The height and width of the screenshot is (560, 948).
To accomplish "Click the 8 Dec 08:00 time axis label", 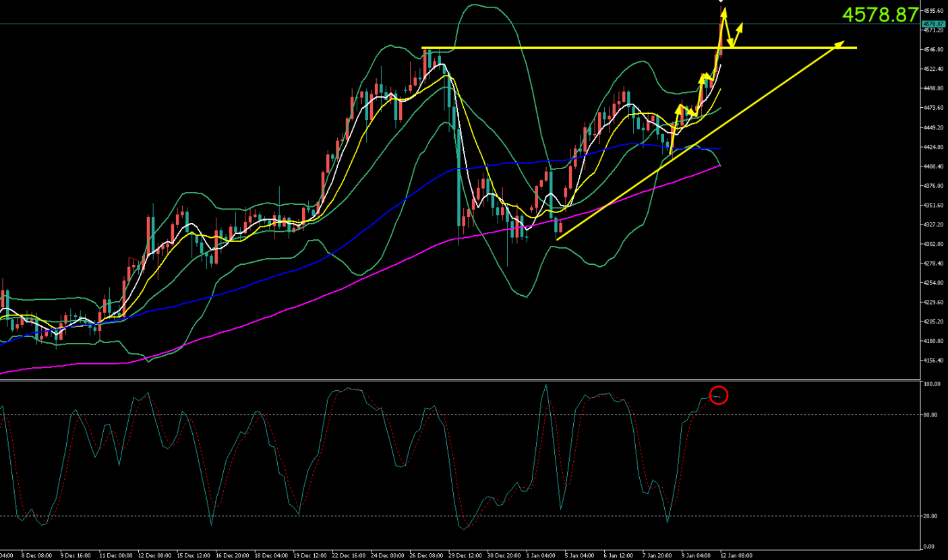I will pos(38,556).
